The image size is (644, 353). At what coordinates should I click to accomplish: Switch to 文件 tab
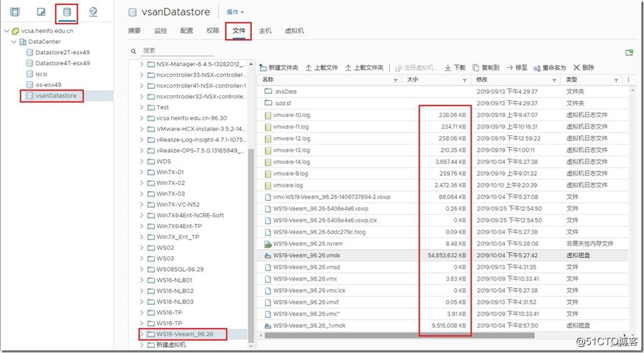click(x=239, y=31)
